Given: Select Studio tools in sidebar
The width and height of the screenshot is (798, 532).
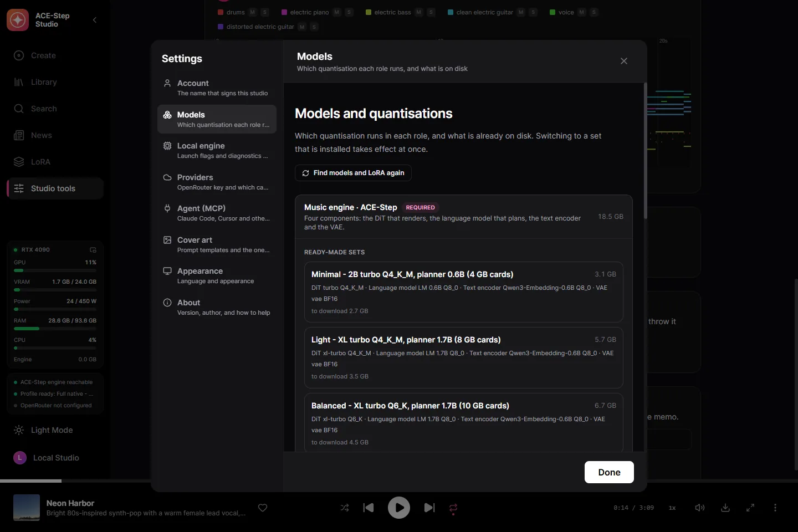Looking at the screenshot, I should pos(55,188).
